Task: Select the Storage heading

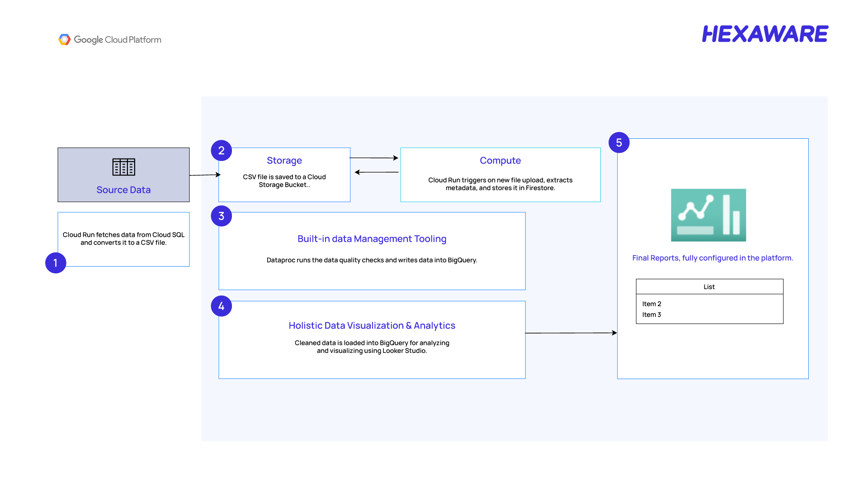Action: coord(284,160)
